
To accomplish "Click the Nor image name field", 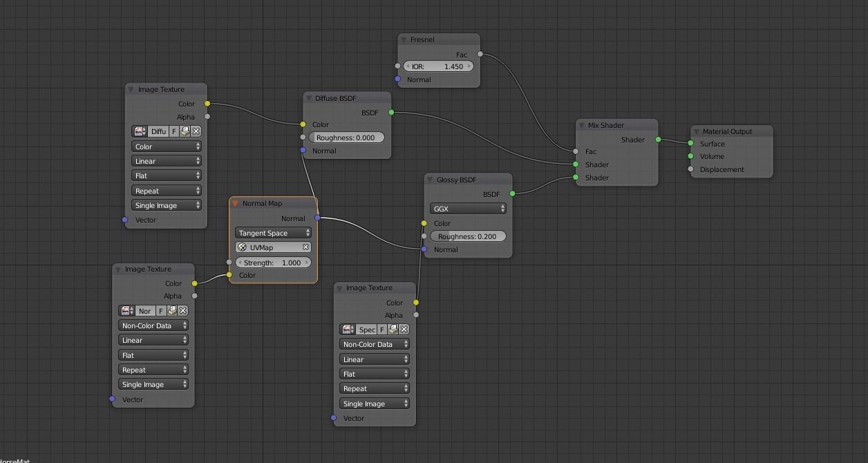I will click(145, 311).
